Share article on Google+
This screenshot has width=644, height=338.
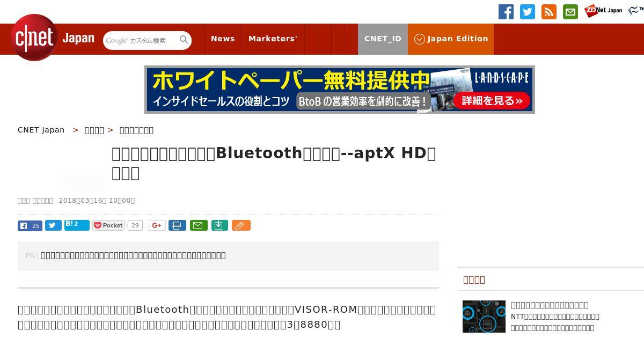coord(157,225)
